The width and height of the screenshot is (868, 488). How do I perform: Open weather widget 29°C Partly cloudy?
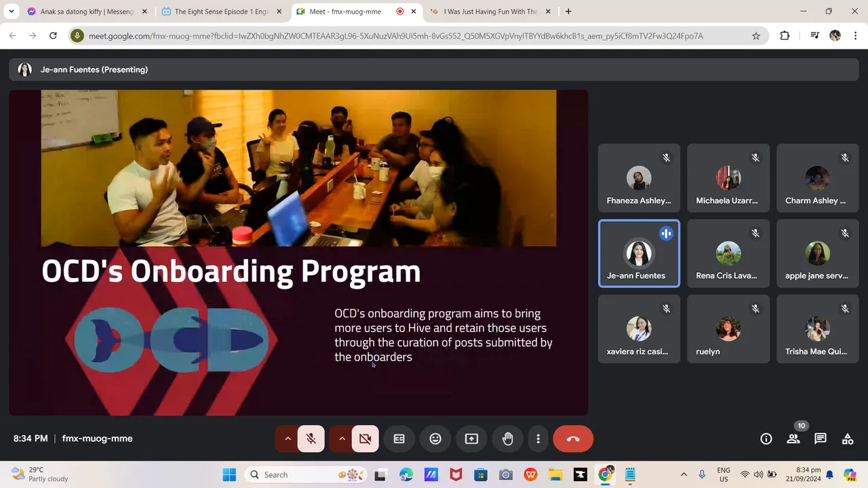[x=40, y=474]
